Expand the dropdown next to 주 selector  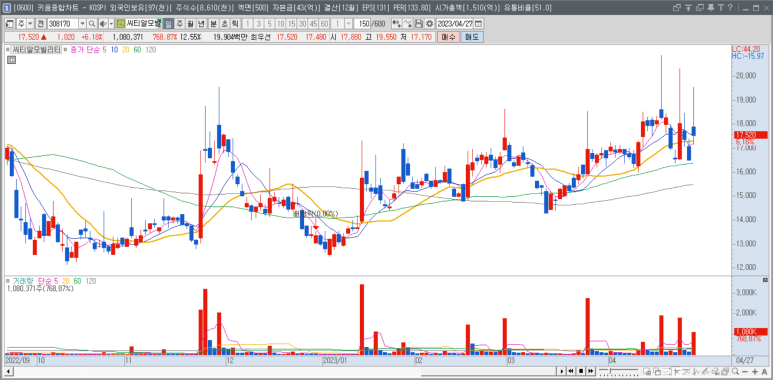(30, 24)
